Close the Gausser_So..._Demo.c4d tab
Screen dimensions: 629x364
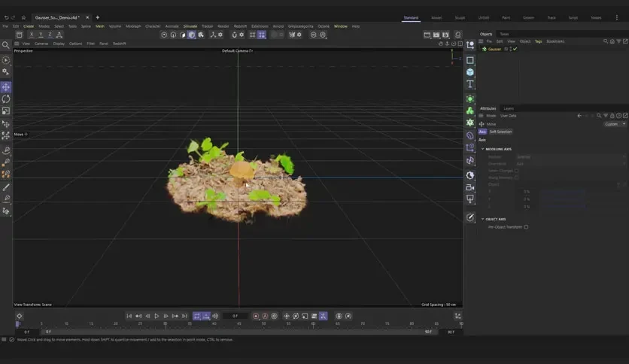click(87, 17)
